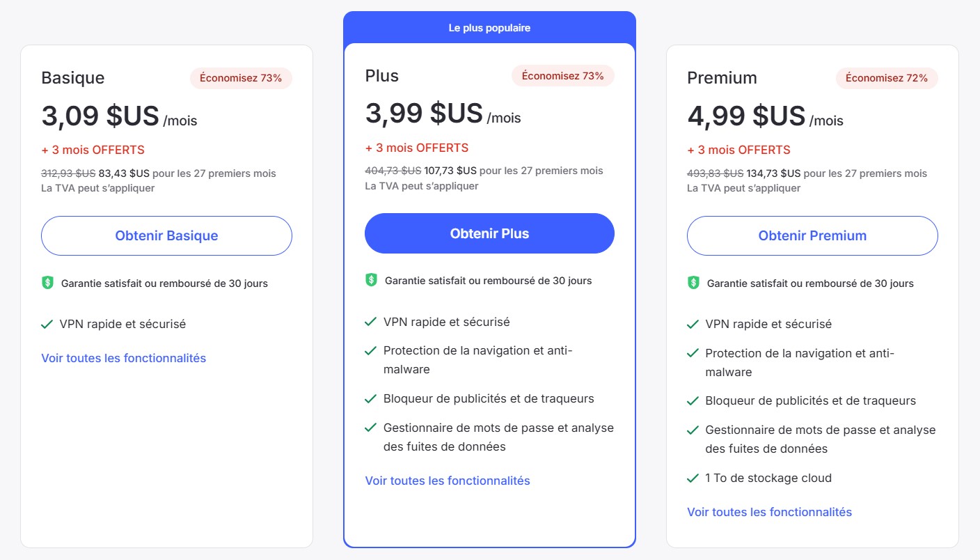Open Voir toutes les fonctionnalités under Basique
The height and width of the screenshot is (560, 980).
tap(123, 358)
